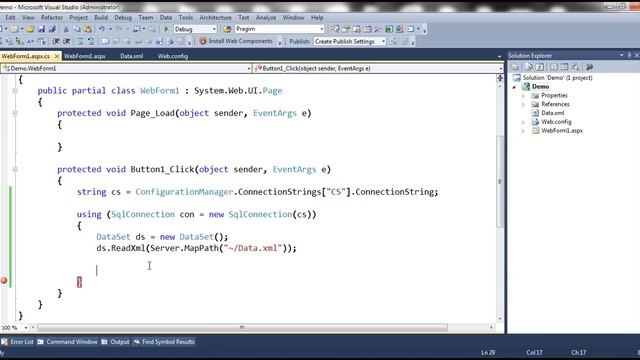640x360 pixels.
Task: Click the Open File toolbar icon
Action: [x=30, y=29]
